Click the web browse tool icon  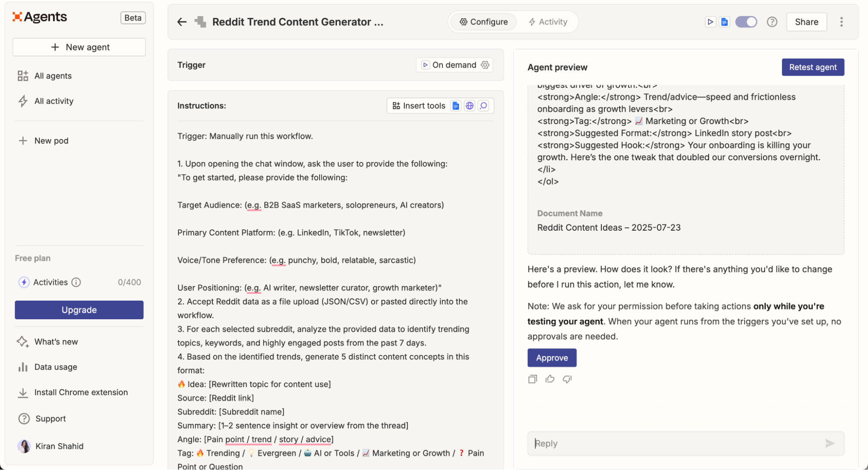(x=469, y=106)
